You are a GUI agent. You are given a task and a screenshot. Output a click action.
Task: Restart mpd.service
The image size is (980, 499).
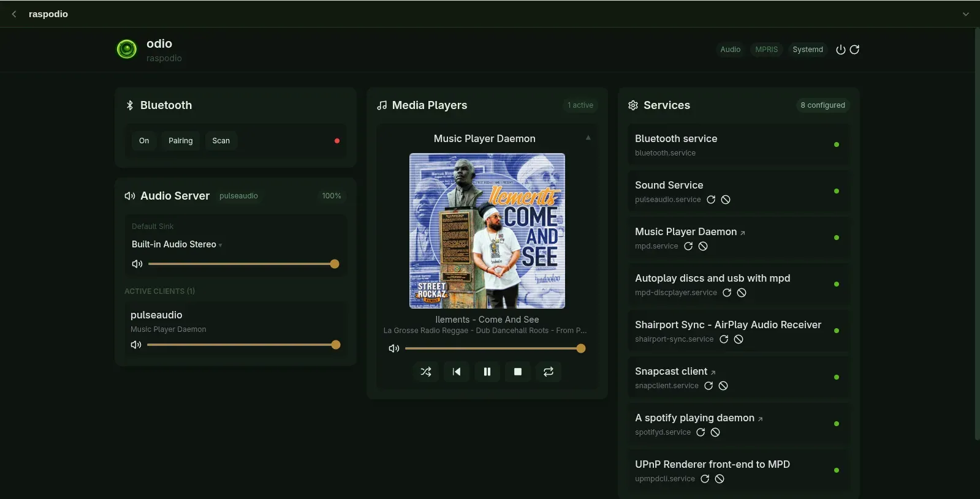[688, 246]
